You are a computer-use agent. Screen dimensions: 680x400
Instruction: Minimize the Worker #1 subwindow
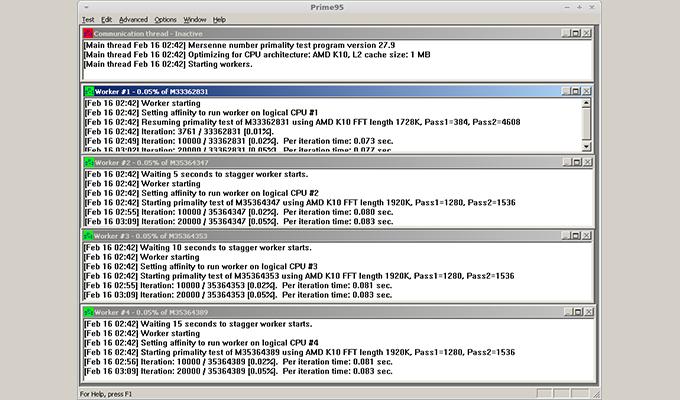pos(566,91)
